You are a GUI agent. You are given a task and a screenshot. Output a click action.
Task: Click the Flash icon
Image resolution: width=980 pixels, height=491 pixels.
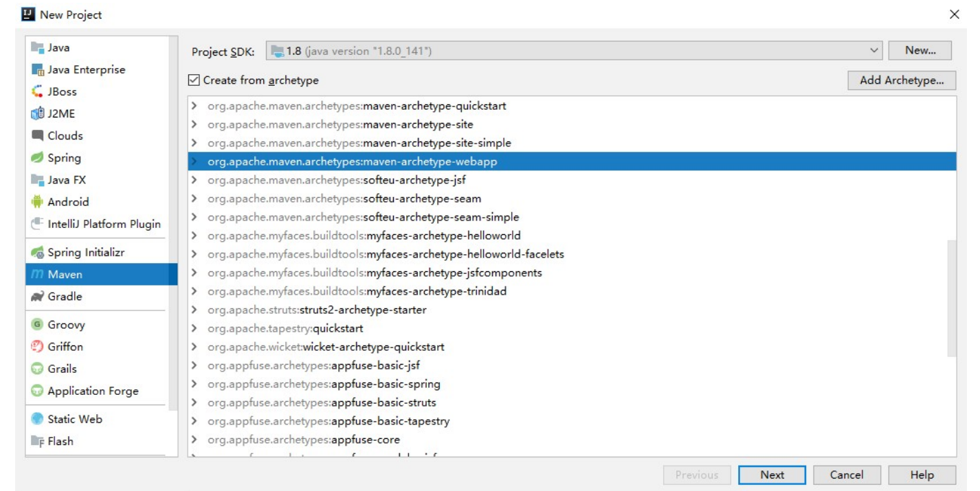(x=37, y=441)
